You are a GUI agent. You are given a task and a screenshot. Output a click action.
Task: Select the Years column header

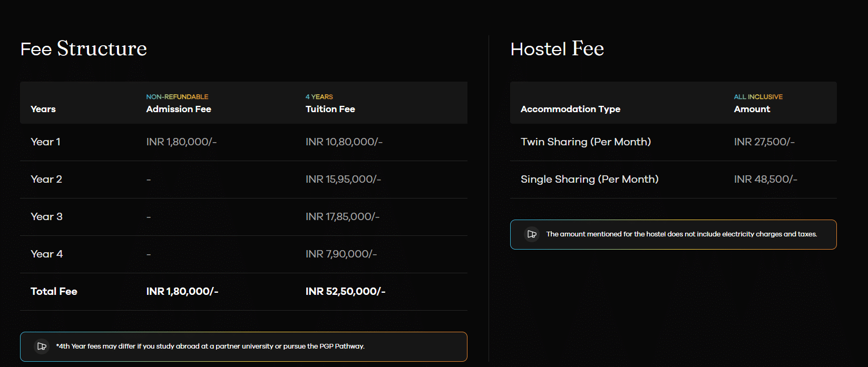[x=43, y=109]
